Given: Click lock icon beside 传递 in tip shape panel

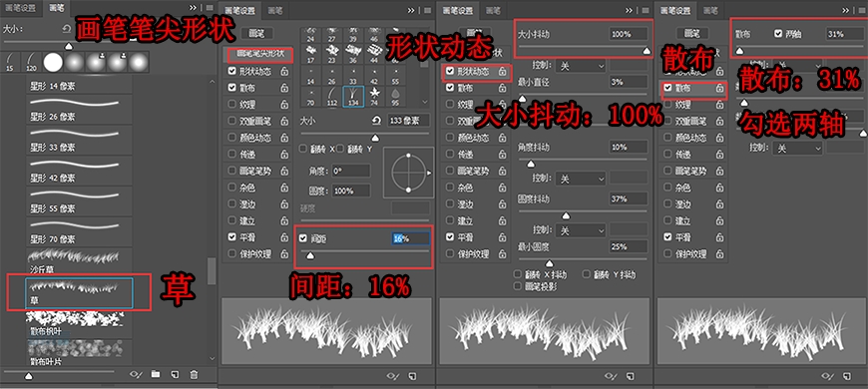Looking at the screenshot, I should pos(283,155).
